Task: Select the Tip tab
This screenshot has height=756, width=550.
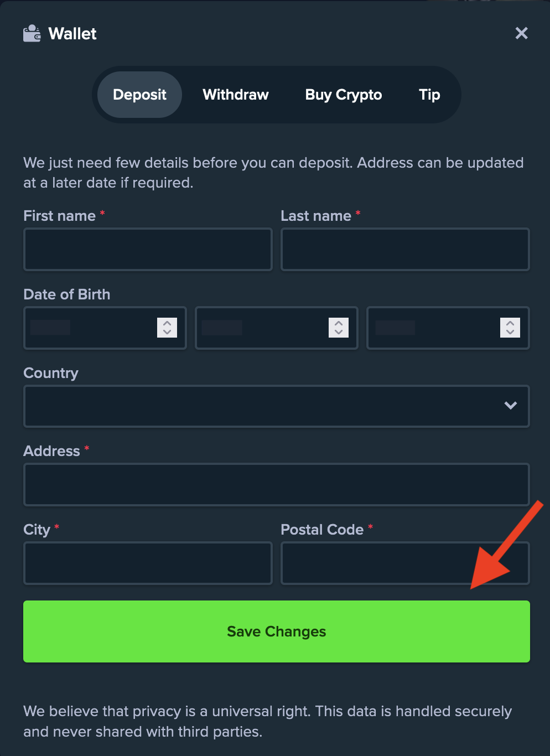Action: 429,95
